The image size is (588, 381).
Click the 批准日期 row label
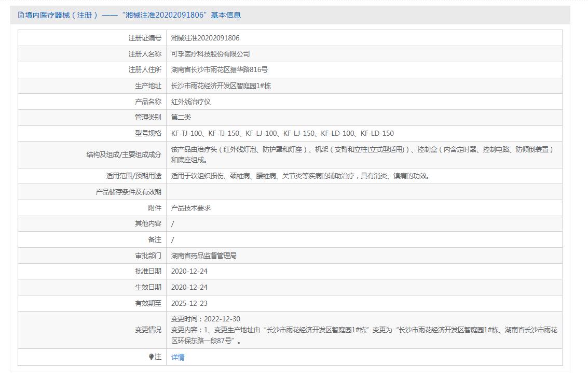tap(148, 271)
